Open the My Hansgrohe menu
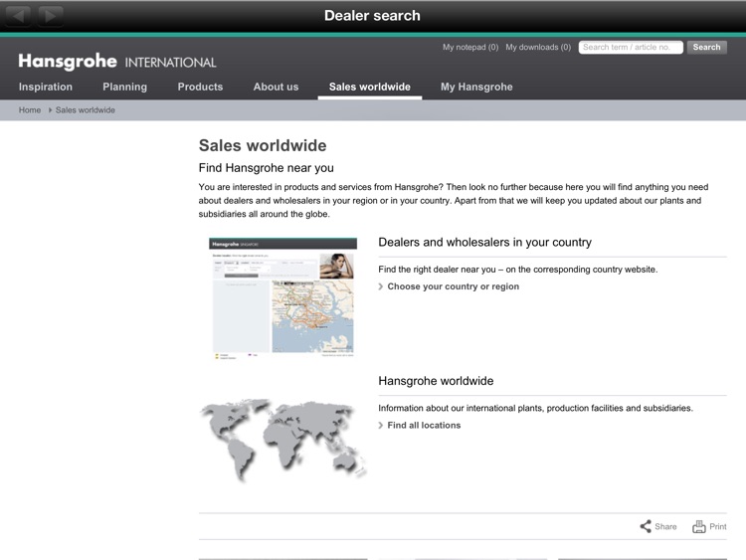This screenshot has width=746, height=560. [476, 87]
